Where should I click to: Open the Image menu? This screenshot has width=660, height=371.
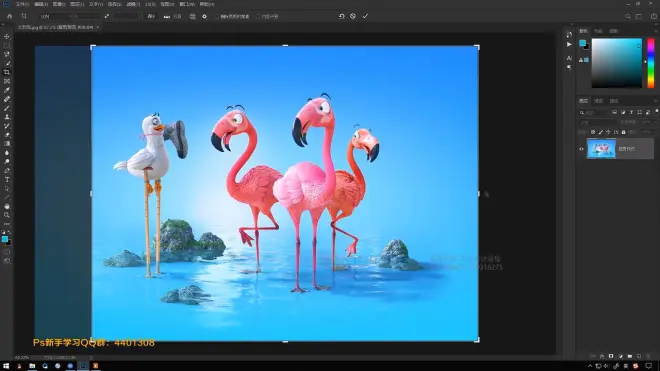pos(59,4)
